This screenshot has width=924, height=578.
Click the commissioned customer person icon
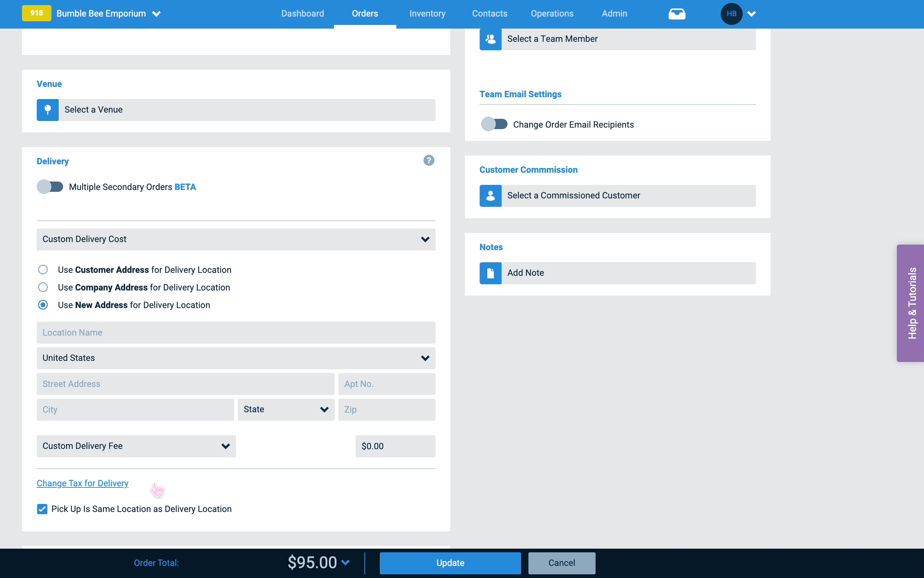pyautogui.click(x=490, y=196)
